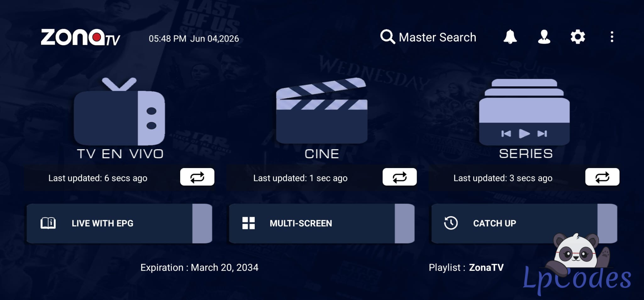Screen dimensions: 644x300
Task: Open the three-dot overflow menu
Action: [x=612, y=37]
